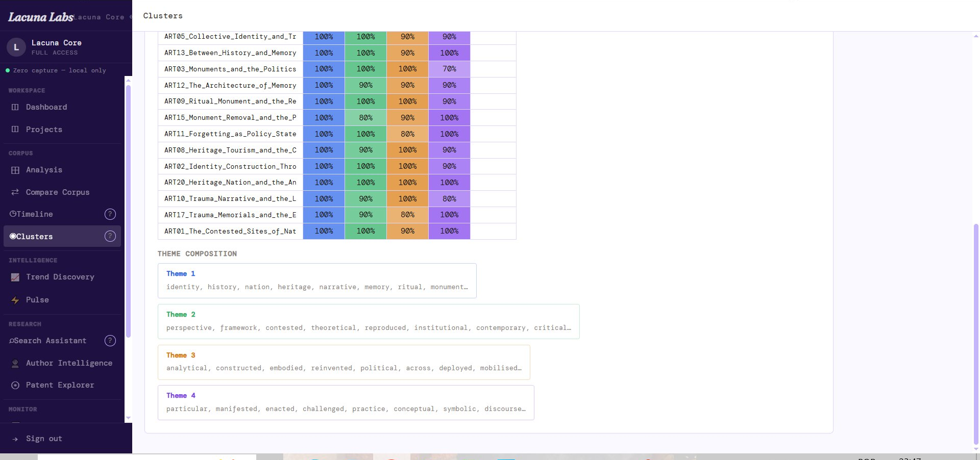This screenshot has height=460, width=980.
Task: Click green 80% cell for ART15_Monument_Removal
Action: 365,118
